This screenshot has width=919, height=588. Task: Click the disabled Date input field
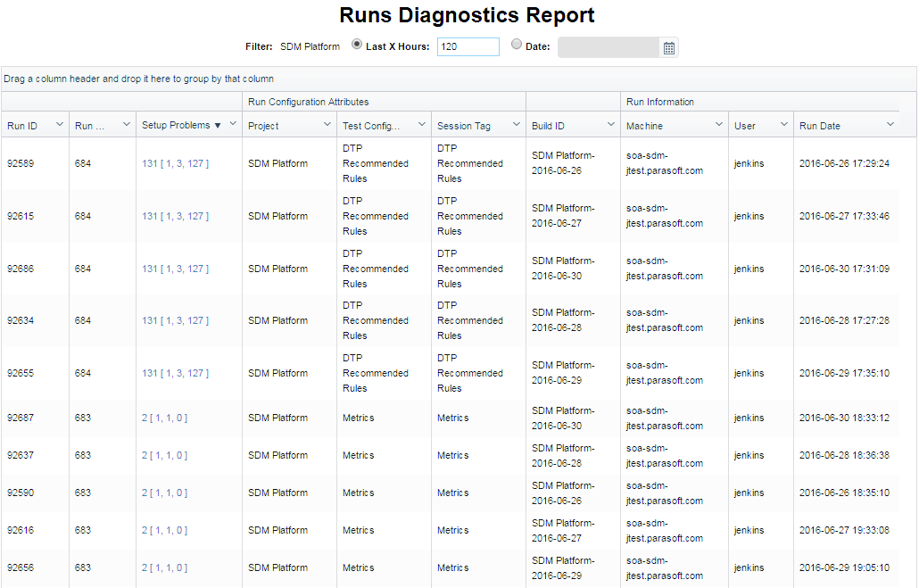pos(609,47)
